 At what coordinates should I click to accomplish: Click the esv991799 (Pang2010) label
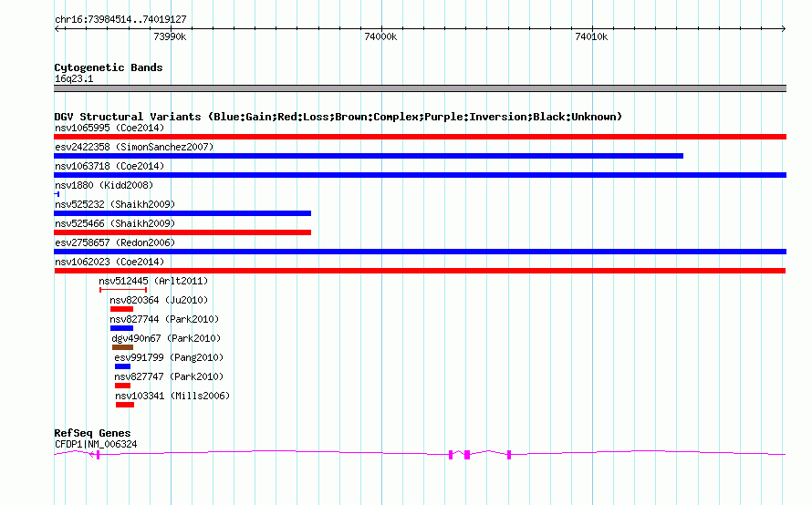(169, 357)
